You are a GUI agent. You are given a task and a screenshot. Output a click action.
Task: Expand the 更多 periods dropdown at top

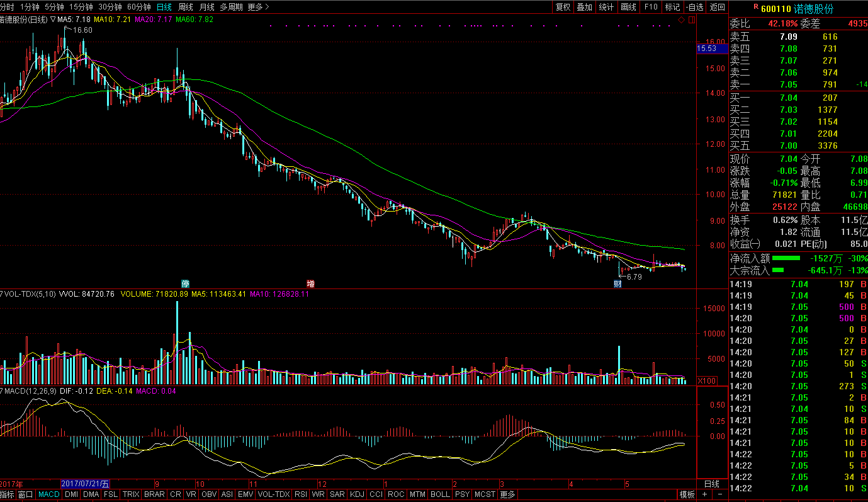click(x=258, y=7)
